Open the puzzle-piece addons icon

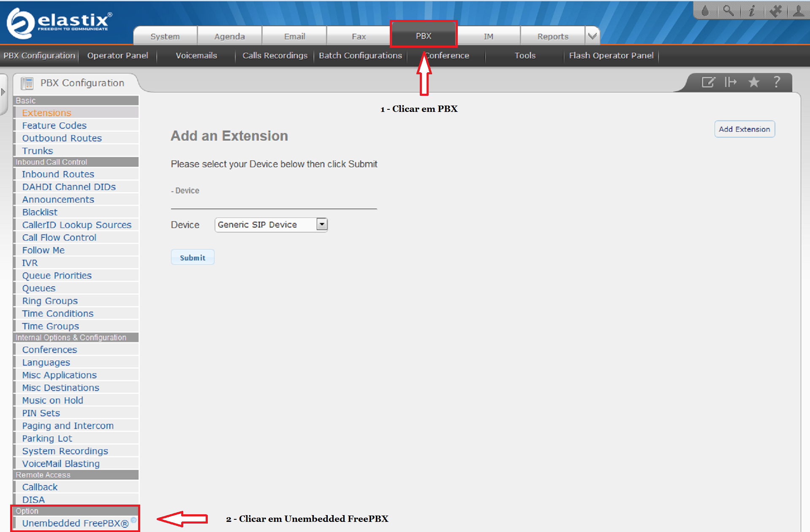click(x=775, y=11)
